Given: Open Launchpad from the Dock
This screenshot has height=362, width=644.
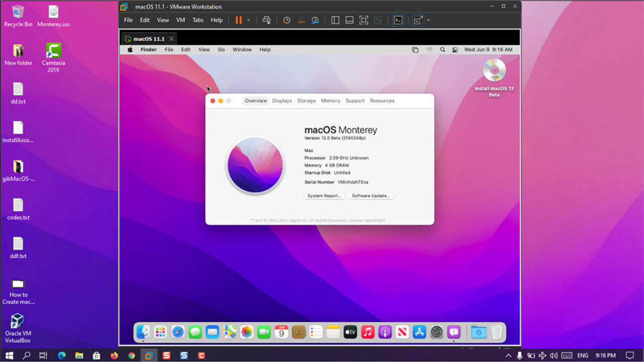Looking at the screenshot, I should (x=160, y=332).
